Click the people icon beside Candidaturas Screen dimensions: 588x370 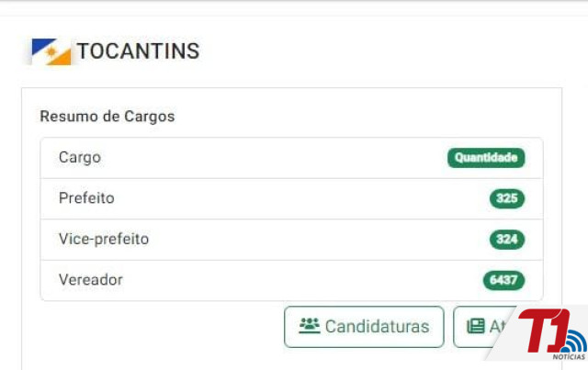(x=309, y=326)
